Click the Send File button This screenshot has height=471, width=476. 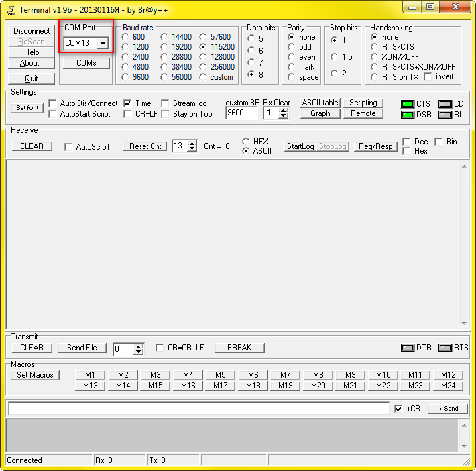(x=81, y=348)
